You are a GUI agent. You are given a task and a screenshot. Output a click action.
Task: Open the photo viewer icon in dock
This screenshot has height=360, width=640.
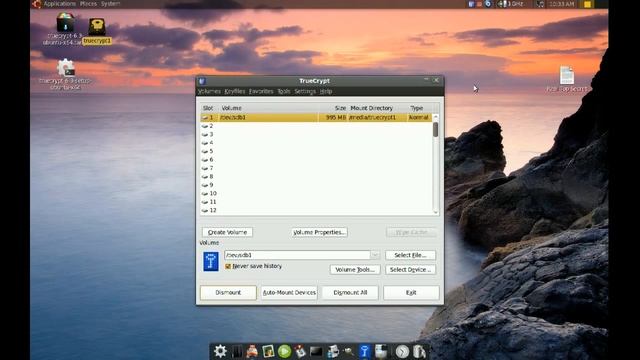pos(268,351)
